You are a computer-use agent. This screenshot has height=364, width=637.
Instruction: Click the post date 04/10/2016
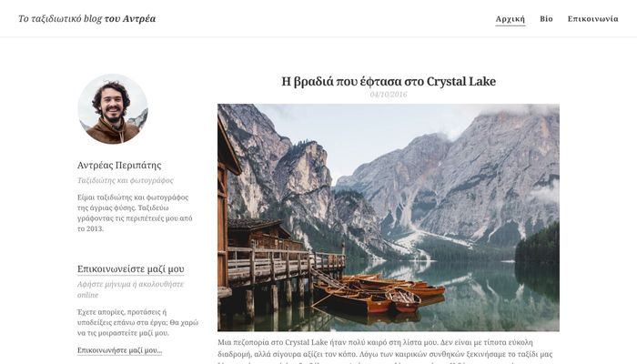pos(389,95)
